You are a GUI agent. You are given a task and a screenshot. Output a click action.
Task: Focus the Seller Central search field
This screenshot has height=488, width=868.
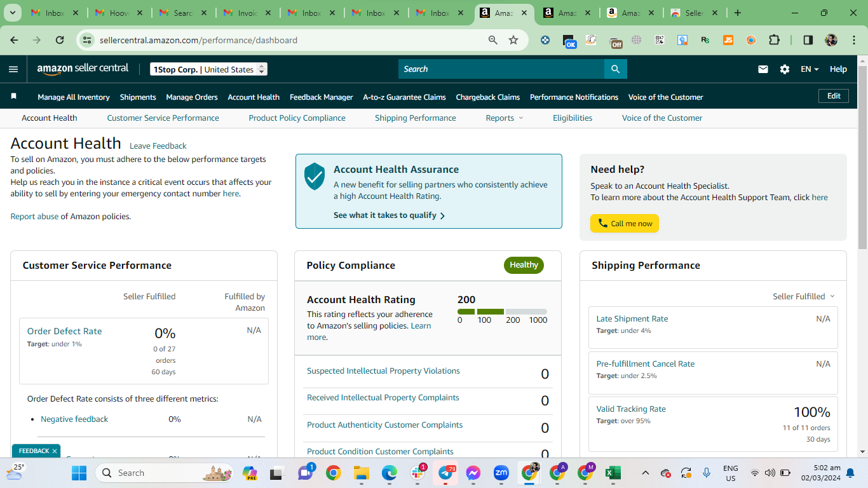pos(501,69)
